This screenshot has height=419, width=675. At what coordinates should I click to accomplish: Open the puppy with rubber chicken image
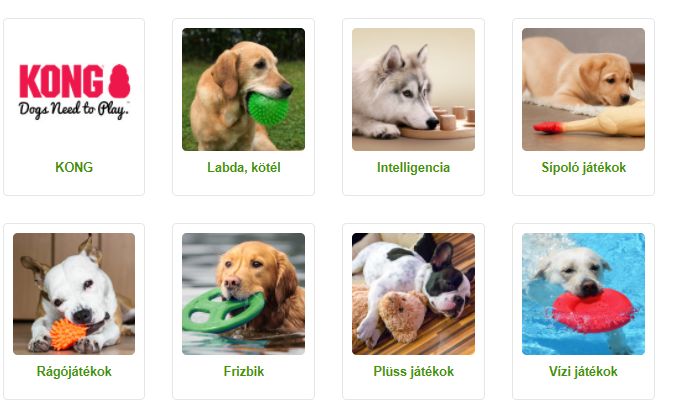click(583, 90)
